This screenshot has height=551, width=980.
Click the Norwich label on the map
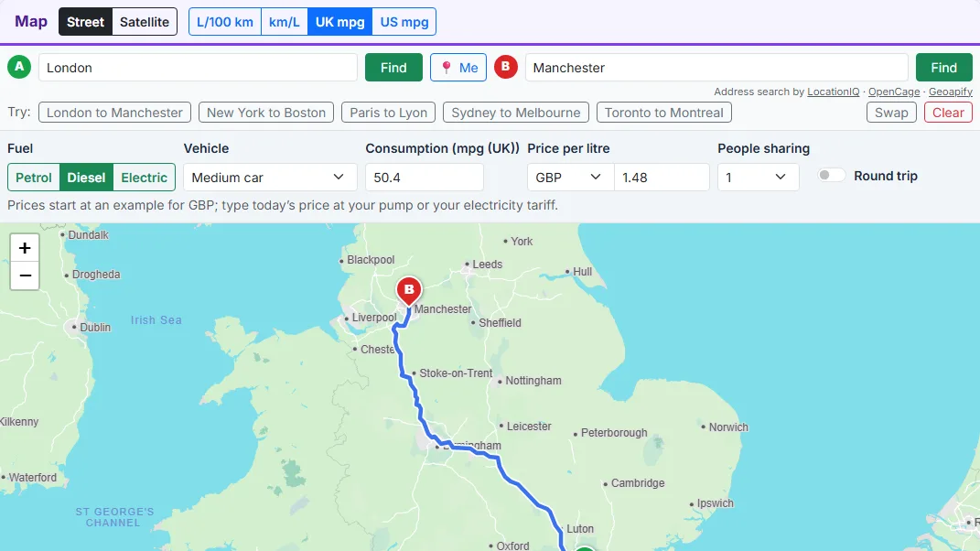[x=728, y=427]
